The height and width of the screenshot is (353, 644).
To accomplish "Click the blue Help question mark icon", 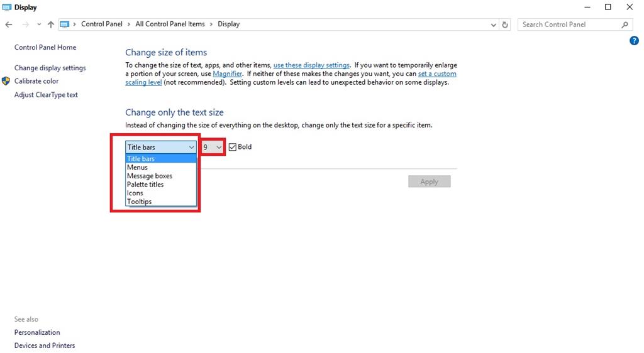I will (x=634, y=41).
